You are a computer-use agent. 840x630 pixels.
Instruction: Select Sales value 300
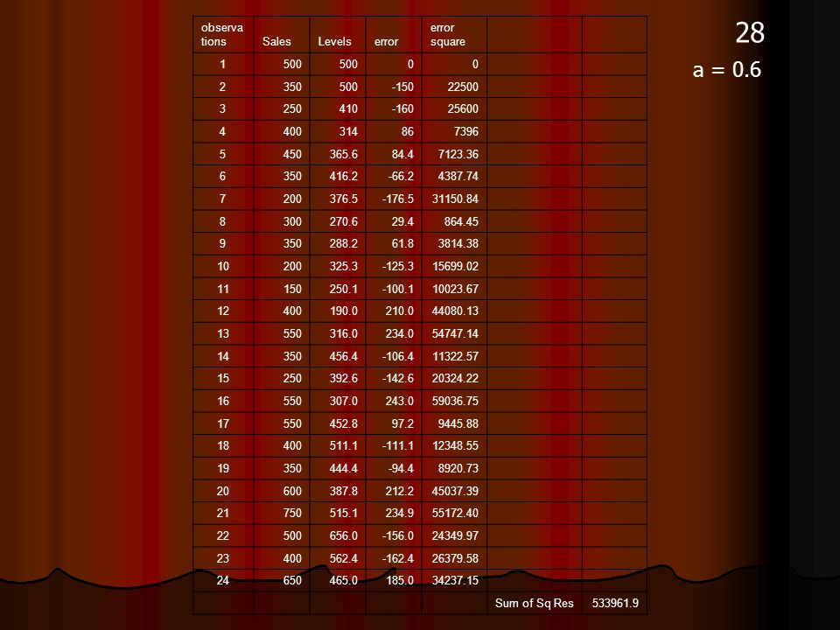(292, 221)
